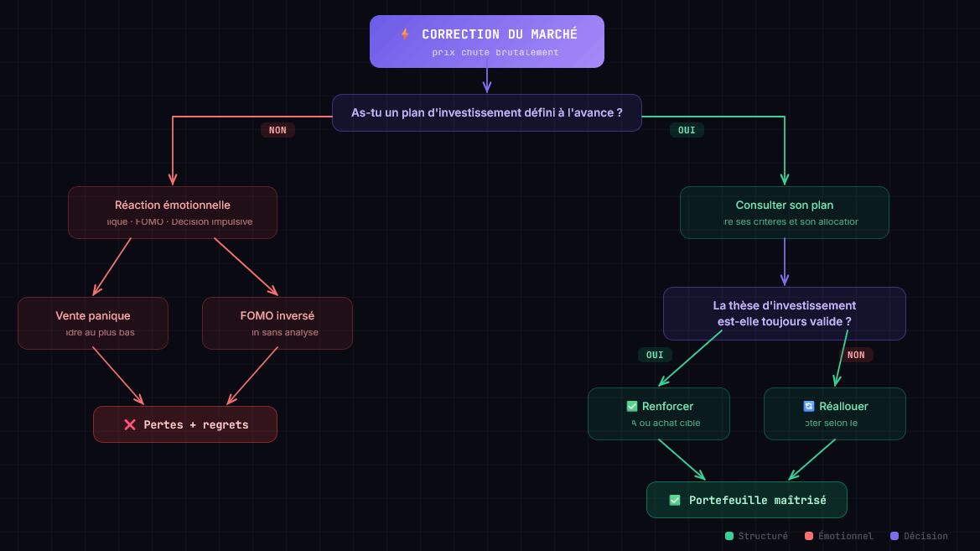This screenshot has width=980, height=551.
Task: Select the Réaction émotionnelle node
Action: pyautogui.click(x=173, y=212)
